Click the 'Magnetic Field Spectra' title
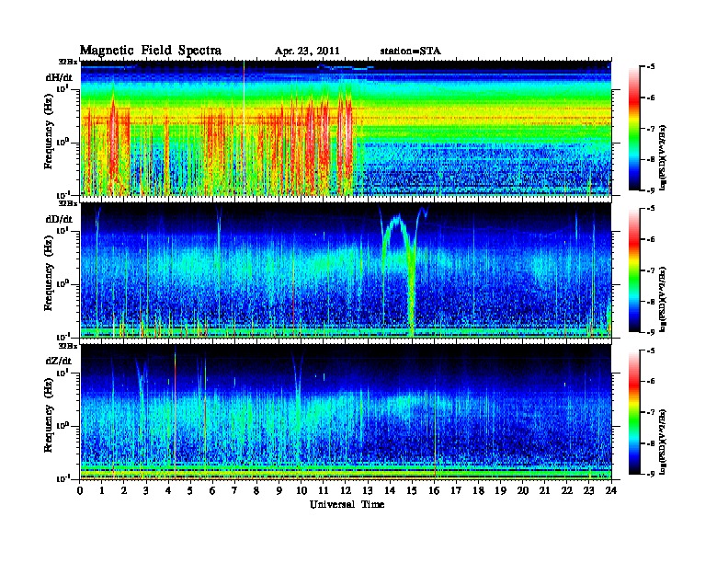Image resolution: width=728 pixels, height=563 pixels. click(151, 51)
